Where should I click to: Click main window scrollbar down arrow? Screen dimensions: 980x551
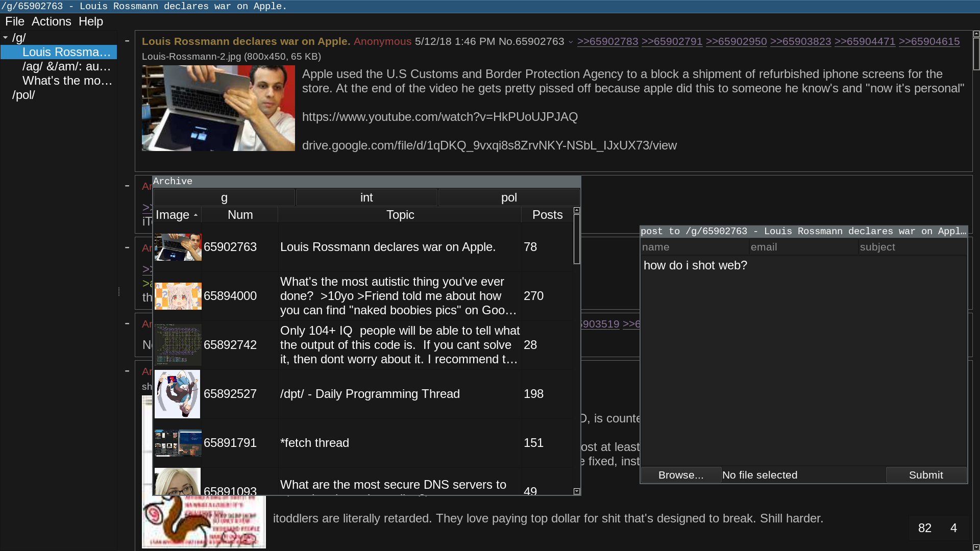[976, 547]
